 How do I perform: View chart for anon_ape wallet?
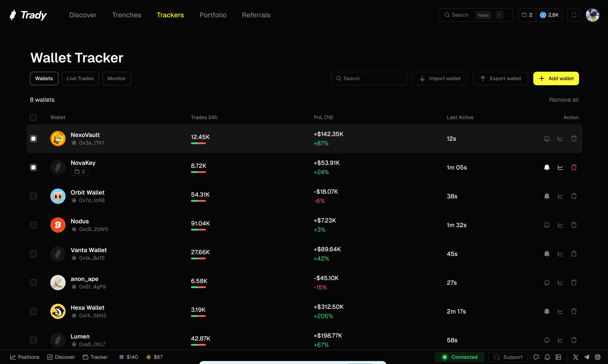tap(560, 283)
